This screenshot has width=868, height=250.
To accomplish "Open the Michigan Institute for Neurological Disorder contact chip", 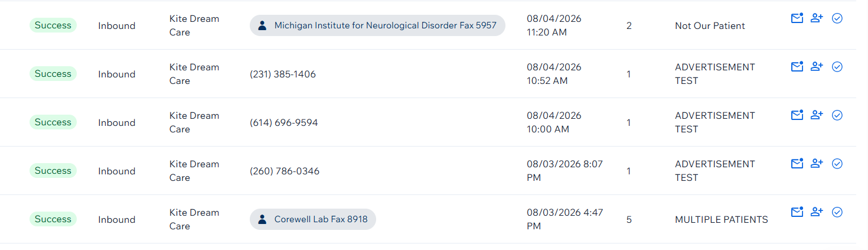I will [377, 25].
